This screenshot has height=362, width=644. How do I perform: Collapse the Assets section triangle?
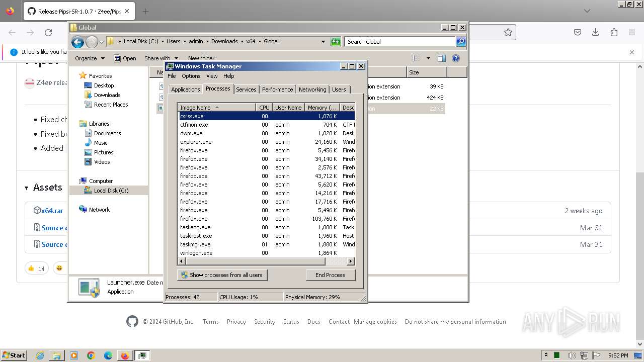pyautogui.click(x=27, y=188)
